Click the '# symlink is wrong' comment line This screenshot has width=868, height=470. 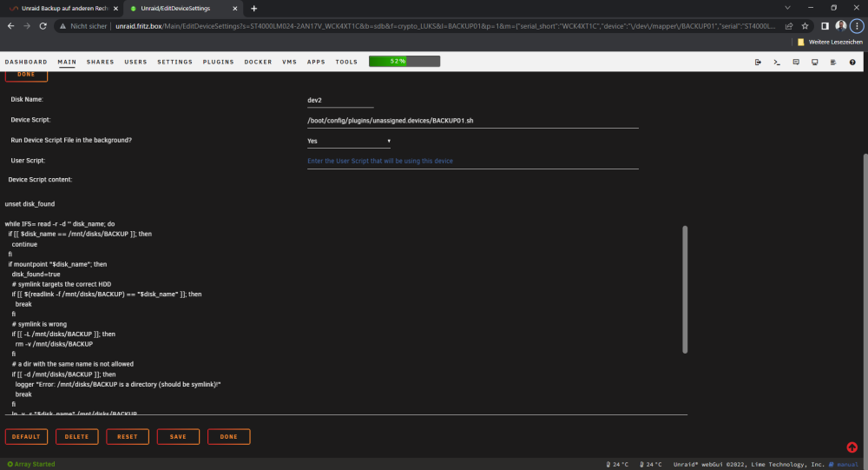pos(39,324)
